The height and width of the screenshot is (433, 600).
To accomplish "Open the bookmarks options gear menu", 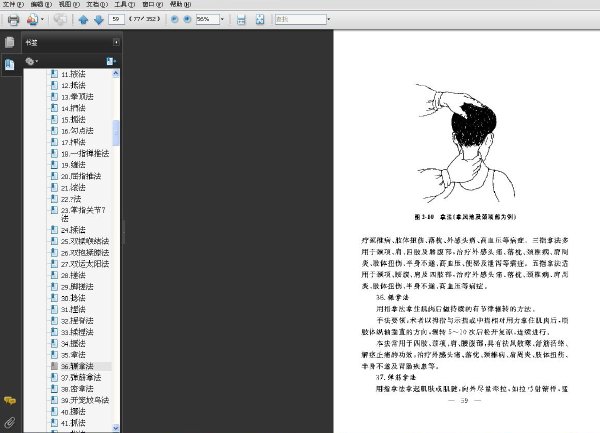I will 31,61.
